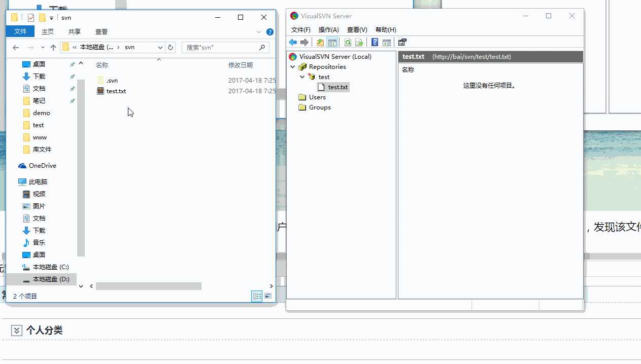
Task: Click 名称 column header in VisualSVN pane
Action: point(408,70)
